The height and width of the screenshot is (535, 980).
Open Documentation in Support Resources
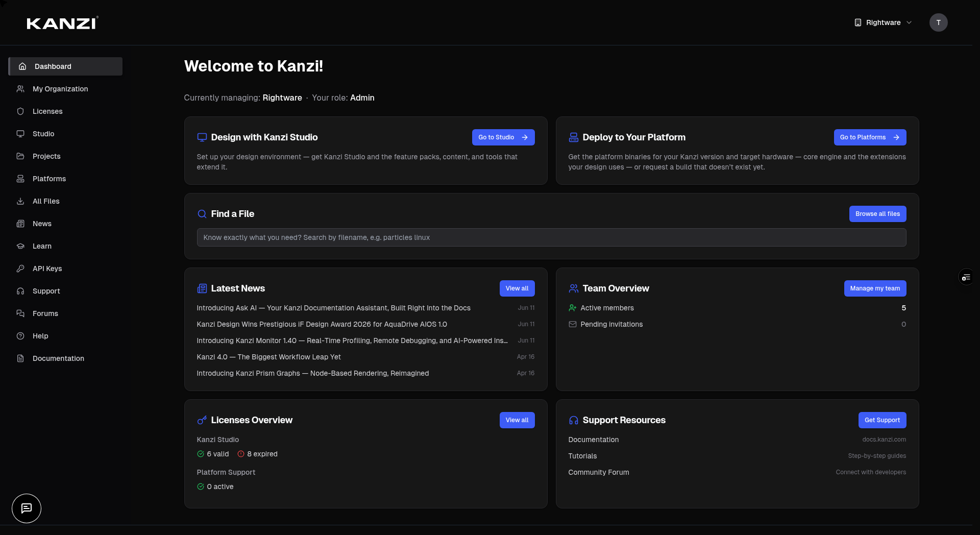737,440
